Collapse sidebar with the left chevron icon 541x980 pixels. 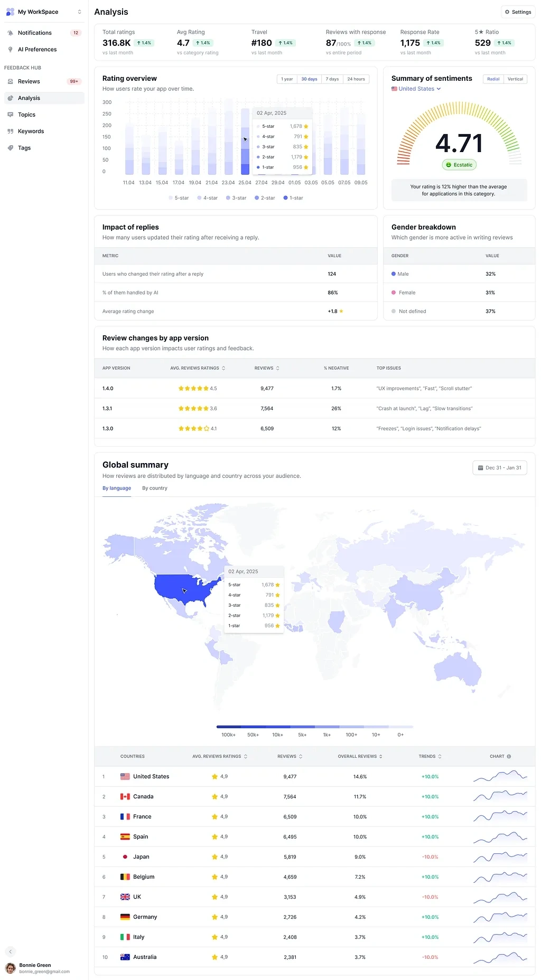(x=11, y=951)
